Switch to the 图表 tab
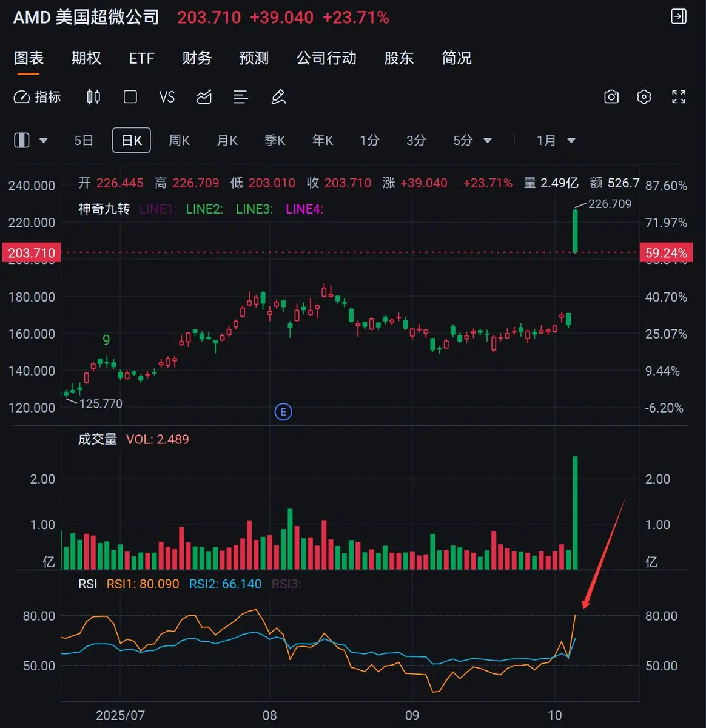Viewport: 706px width, 728px height. click(29, 58)
